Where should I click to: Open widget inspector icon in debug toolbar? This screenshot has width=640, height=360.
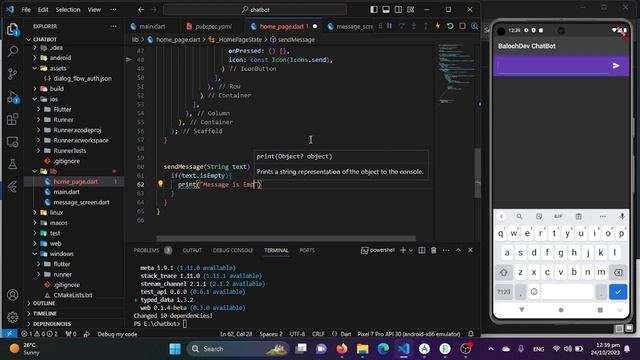click(474, 26)
